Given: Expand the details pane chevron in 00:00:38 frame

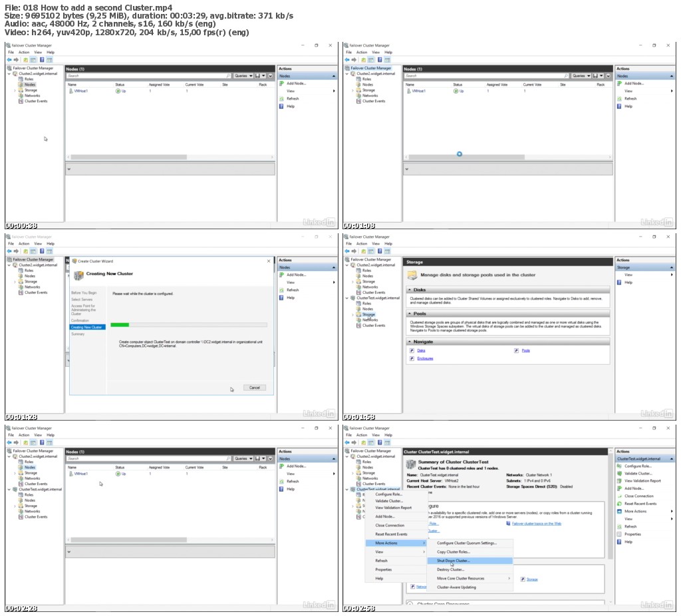Looking at the screenshot, I should [x=68, y=169].
